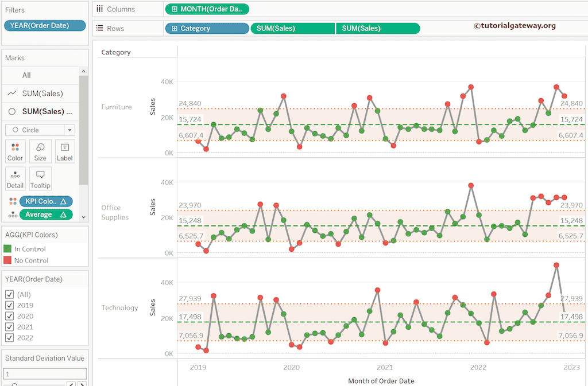Click the Columns shelf icon

click(99, 9)
